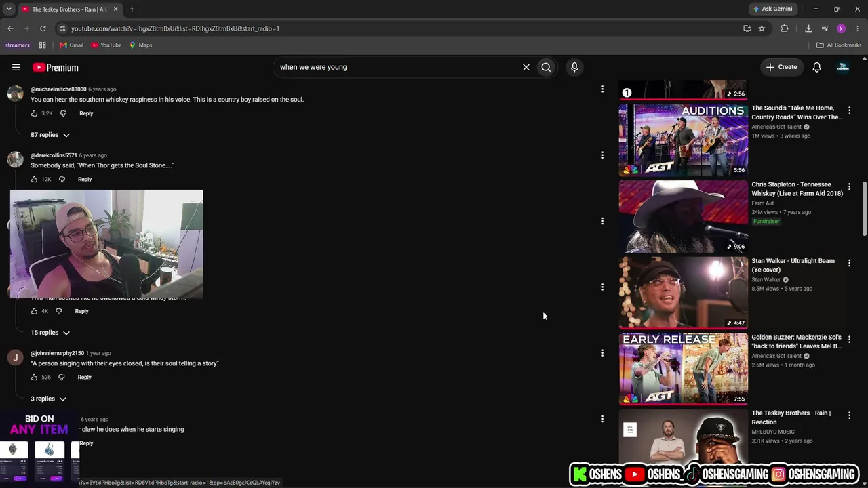Open the Chrome three-dot menu

(858, 28)
